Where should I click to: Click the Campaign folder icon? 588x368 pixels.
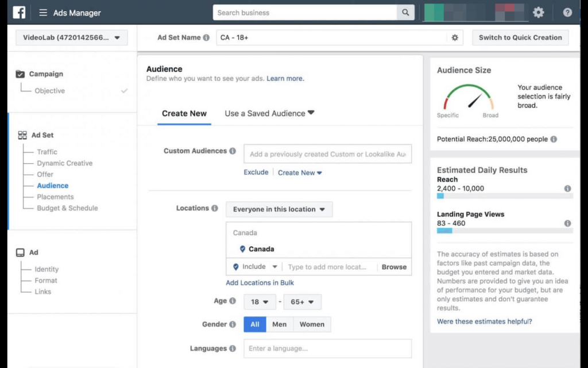click(x=20, y=74)
